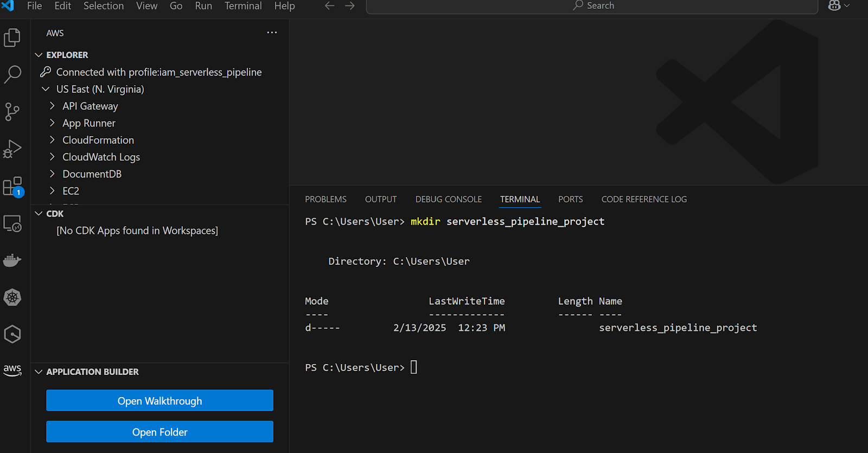
Task: Go back with the left arrow
Action: click(x=329, y=6)
